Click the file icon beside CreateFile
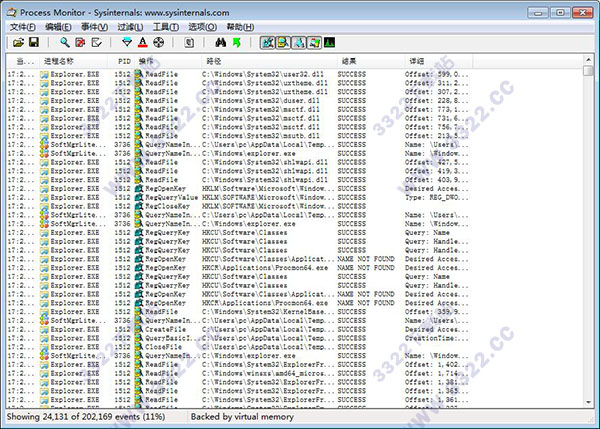The width and height of the screenshot is (600, 429). 139,329
